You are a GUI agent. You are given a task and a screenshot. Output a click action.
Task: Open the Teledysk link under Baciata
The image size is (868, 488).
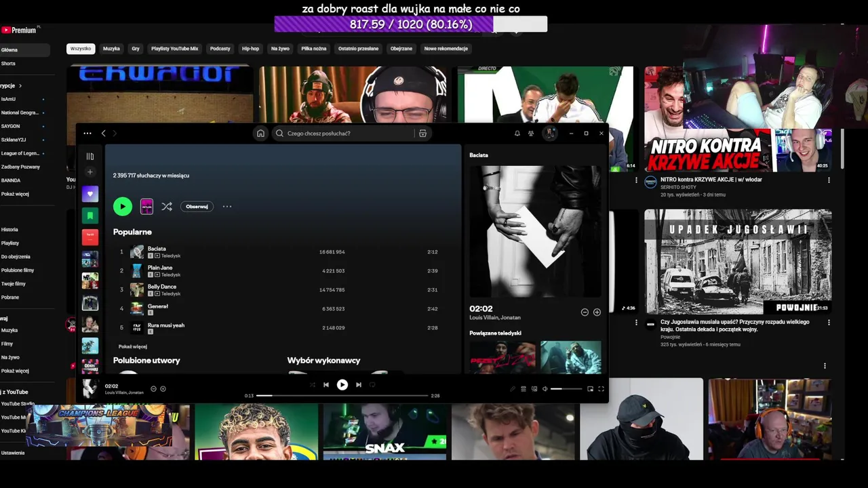[171, 256]
